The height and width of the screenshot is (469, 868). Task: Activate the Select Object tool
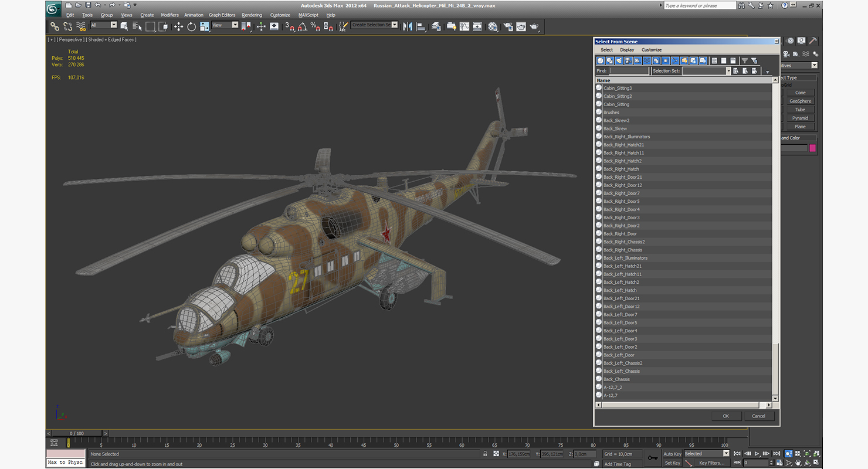124,26
